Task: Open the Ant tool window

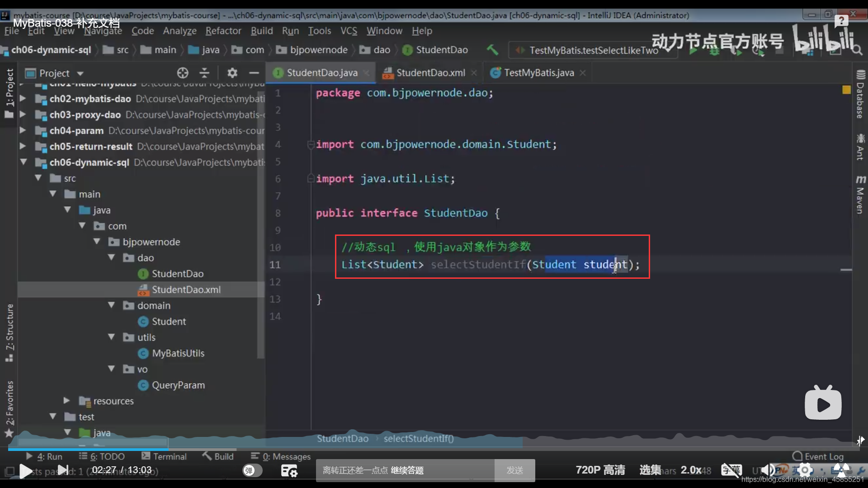Action: point(860,147)
